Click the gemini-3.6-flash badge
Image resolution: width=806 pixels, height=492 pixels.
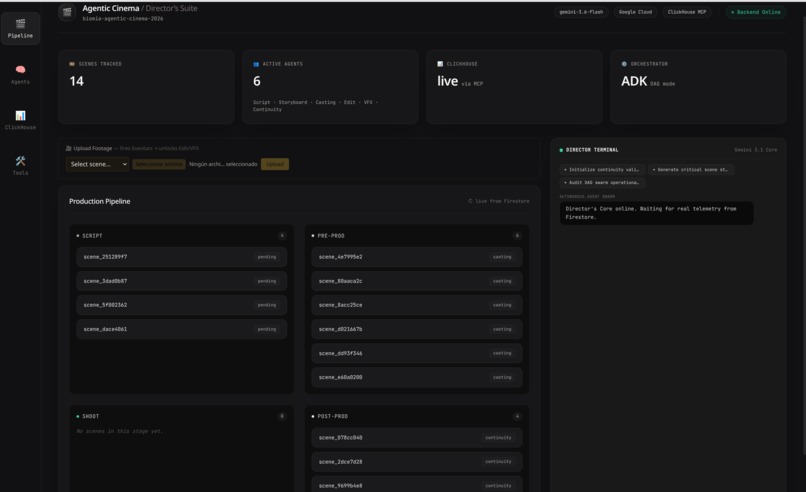(581, 12)
